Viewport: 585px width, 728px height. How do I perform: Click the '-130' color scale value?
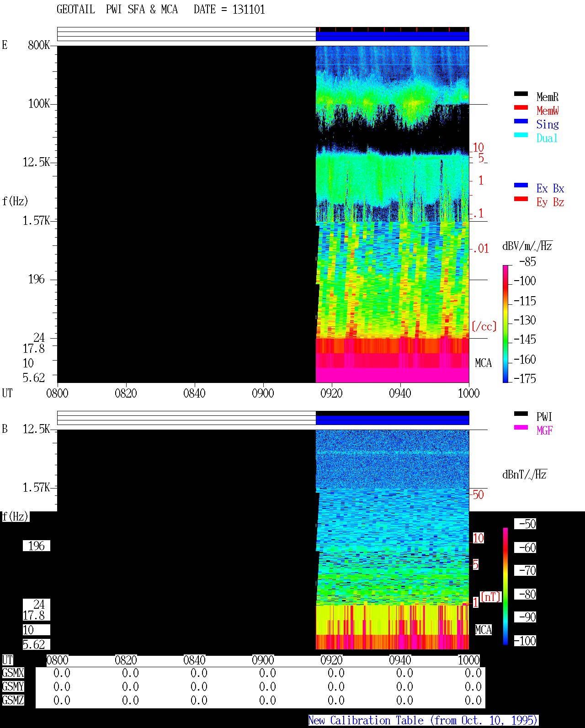(x=525, y=320)
